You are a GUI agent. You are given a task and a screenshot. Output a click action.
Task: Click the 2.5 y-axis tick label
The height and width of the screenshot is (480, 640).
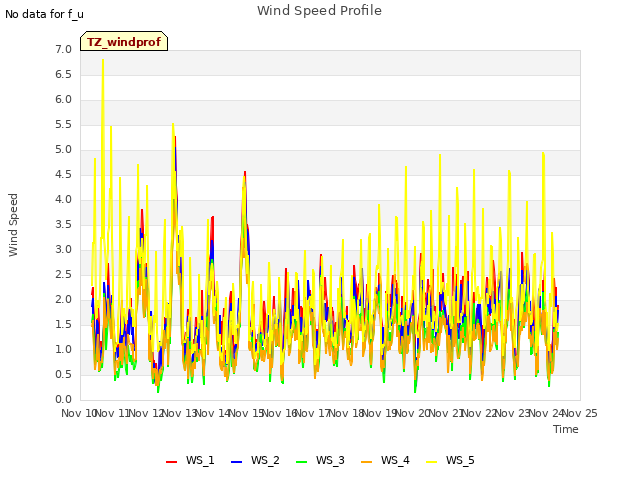click(x=63, y=275)
